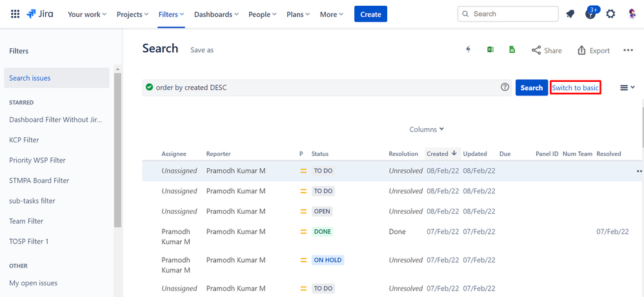Open the three-dot more actions menu
Image resolution: width=644 pixels, height=297 pixels.
628,50
